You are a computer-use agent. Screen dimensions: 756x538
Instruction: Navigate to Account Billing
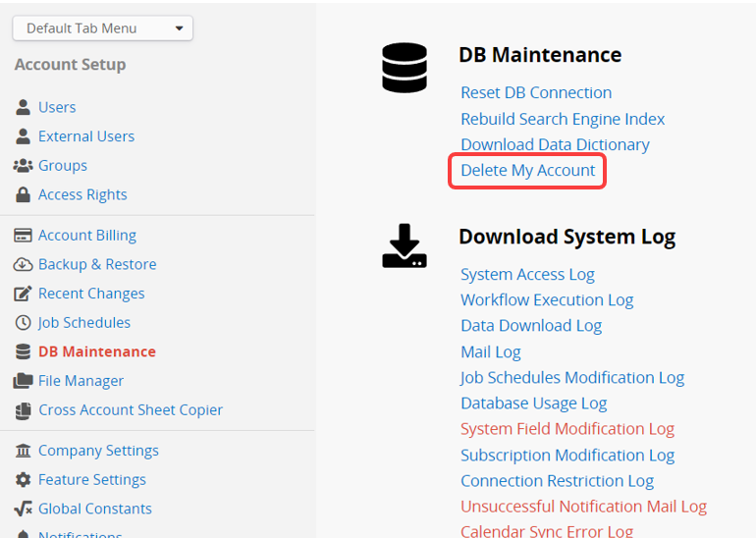click(x=87, y=236)
